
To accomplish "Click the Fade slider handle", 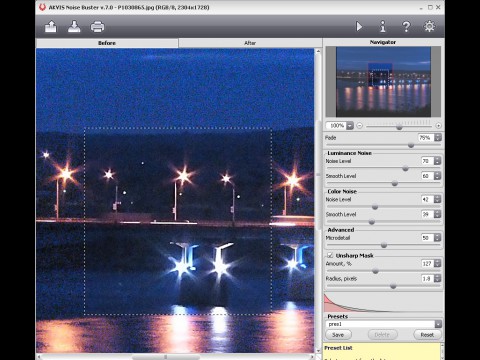I will tap(411, 145).
